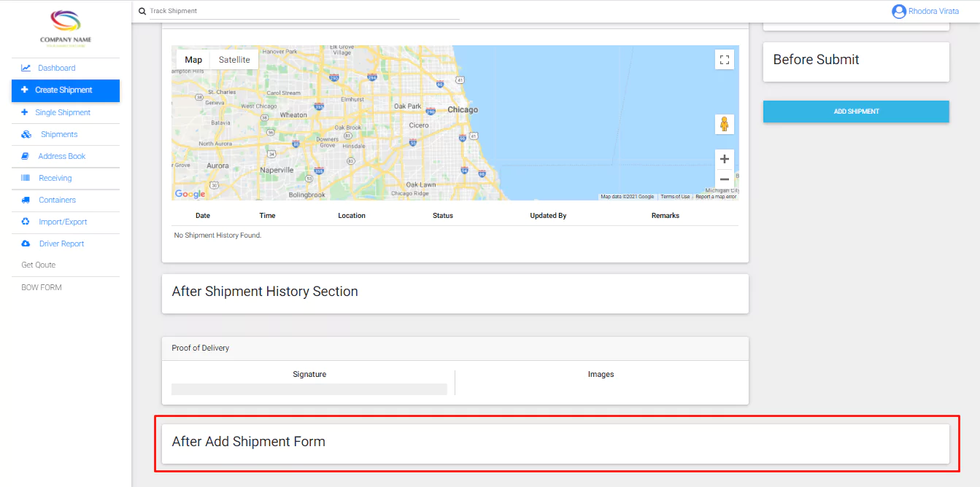The width and height of the screenshot is (980, 487).
Task: Open the Get Qoute link
Action: [x=39, y=265]
